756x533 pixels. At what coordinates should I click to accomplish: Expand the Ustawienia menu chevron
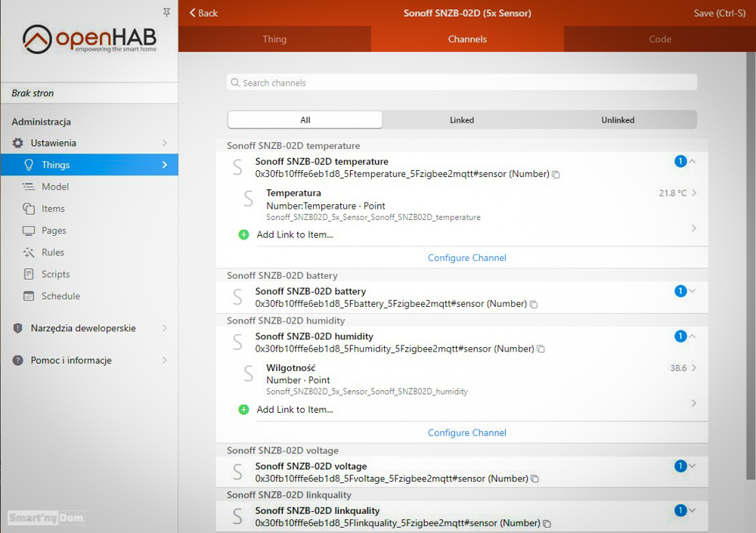pos(164,143)
